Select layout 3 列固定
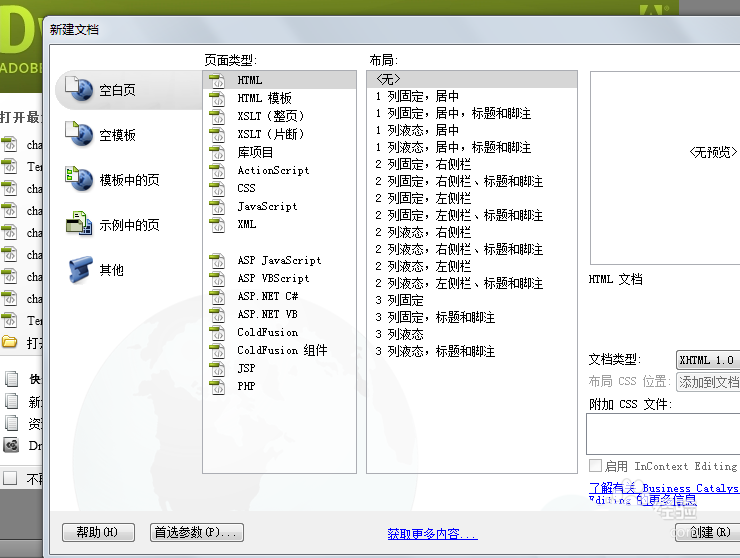 472,300
